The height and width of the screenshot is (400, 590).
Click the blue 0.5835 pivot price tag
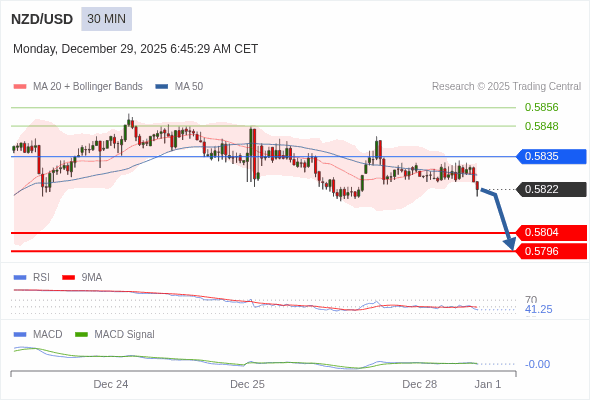pyautogui.click(x=552, y=156)
